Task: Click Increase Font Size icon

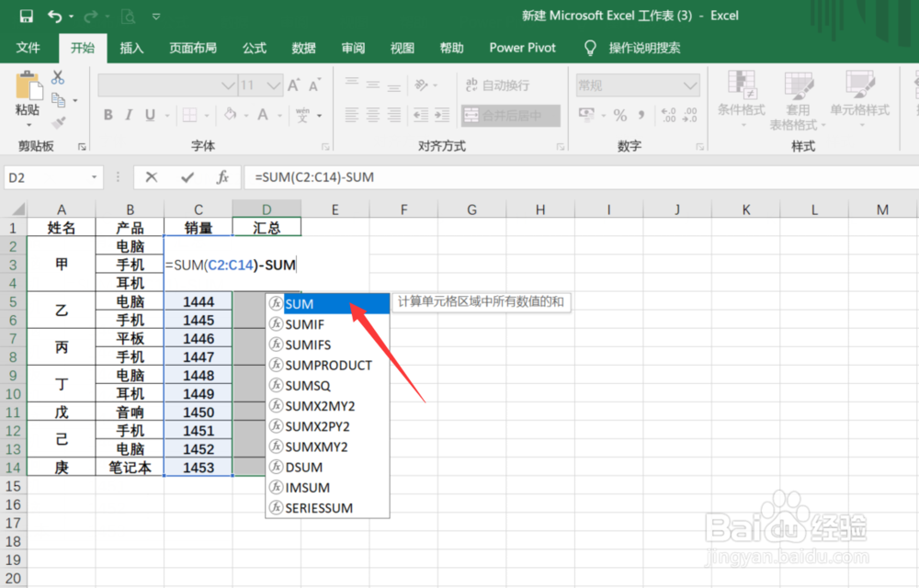Action: tap(294, 85)
